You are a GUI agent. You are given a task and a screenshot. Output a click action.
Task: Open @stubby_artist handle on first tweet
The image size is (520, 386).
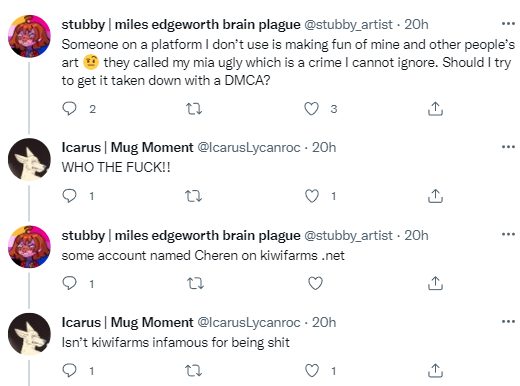348,24
